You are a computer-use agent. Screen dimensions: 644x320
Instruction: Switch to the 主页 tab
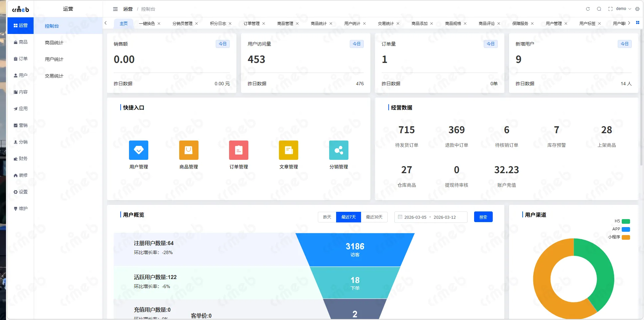124,23
